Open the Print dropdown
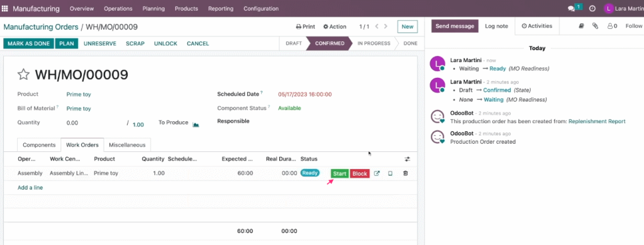This screenshot has width=644, height=245. coord(306,26)
